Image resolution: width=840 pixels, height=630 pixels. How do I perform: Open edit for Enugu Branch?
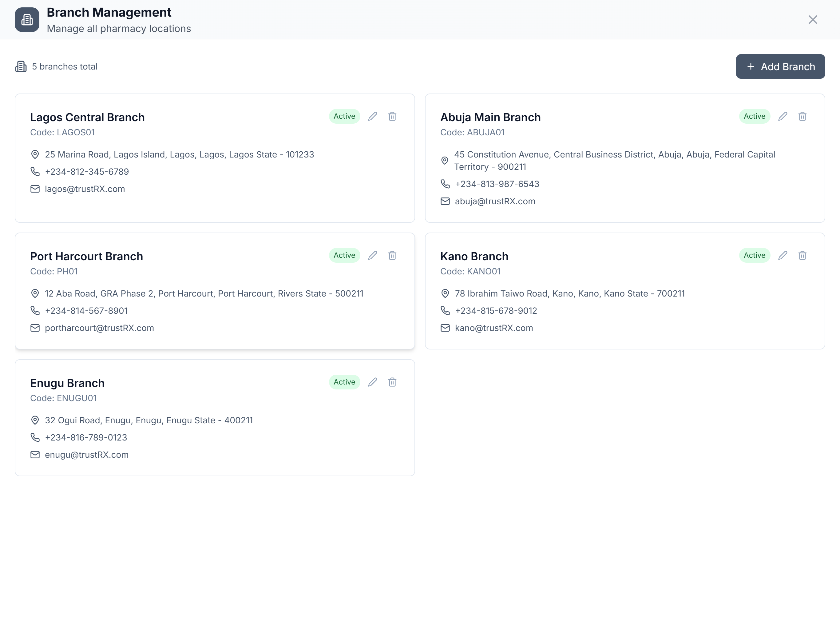click(373, 382)
